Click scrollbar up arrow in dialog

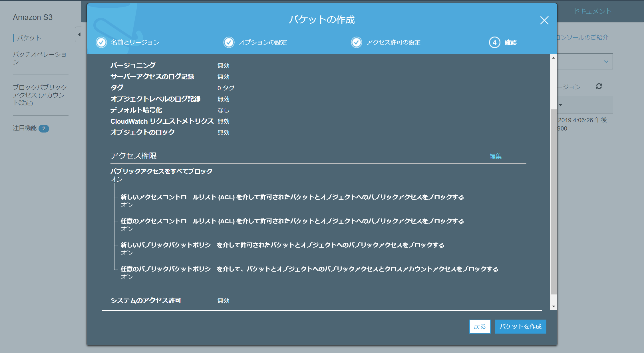click(x=554, y=58)
